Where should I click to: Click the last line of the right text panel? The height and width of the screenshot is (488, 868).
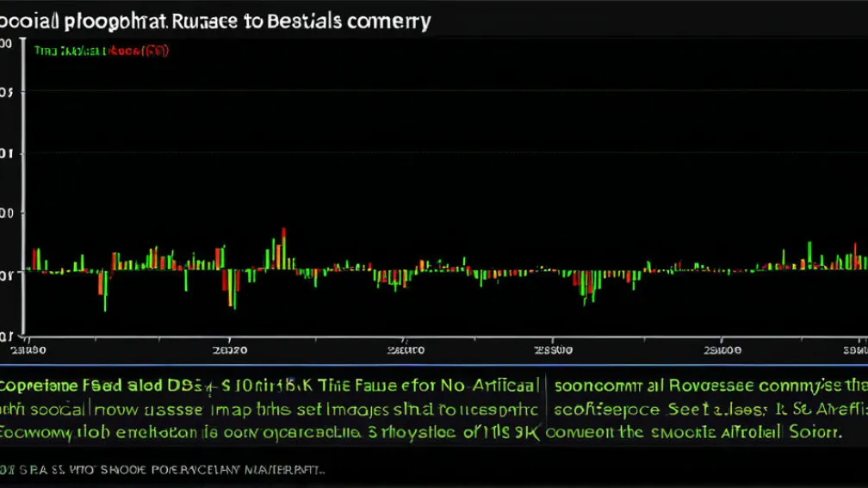pos(696,432)
